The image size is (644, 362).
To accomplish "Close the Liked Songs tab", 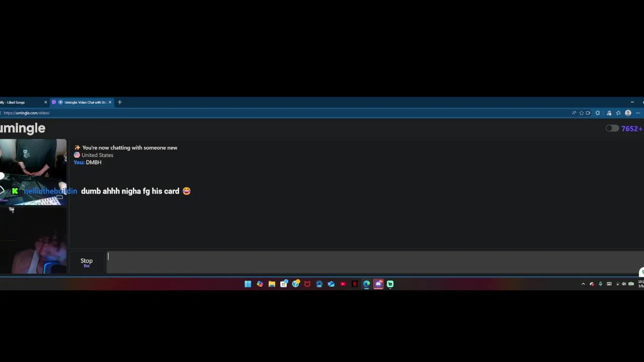I will [x=46, y=102].
